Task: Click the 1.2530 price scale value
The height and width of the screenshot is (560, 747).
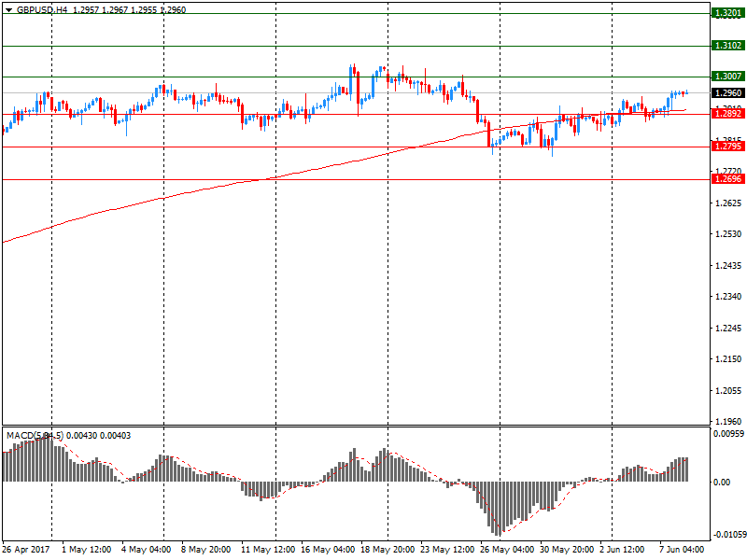Action: (728, 234)
